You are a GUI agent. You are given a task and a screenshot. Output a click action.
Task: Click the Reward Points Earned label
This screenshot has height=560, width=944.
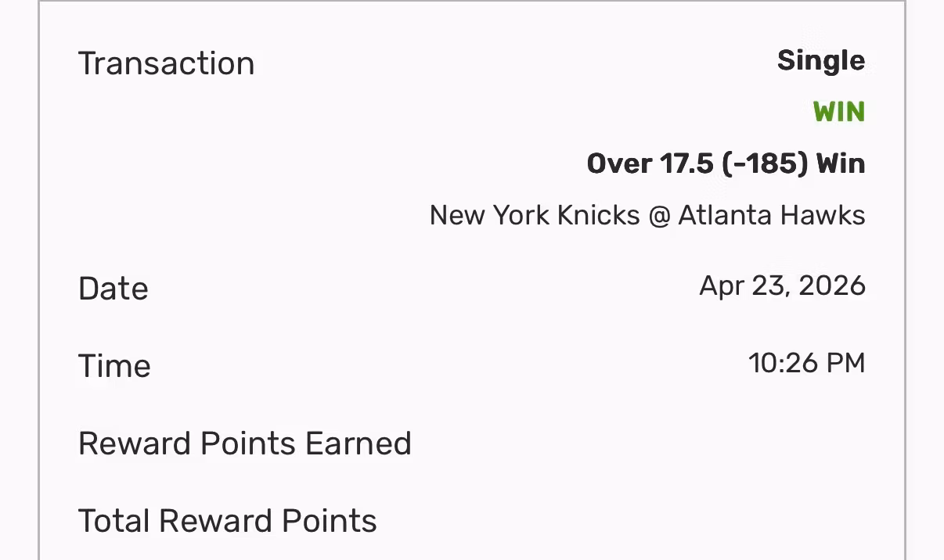[x=244, y=443]
